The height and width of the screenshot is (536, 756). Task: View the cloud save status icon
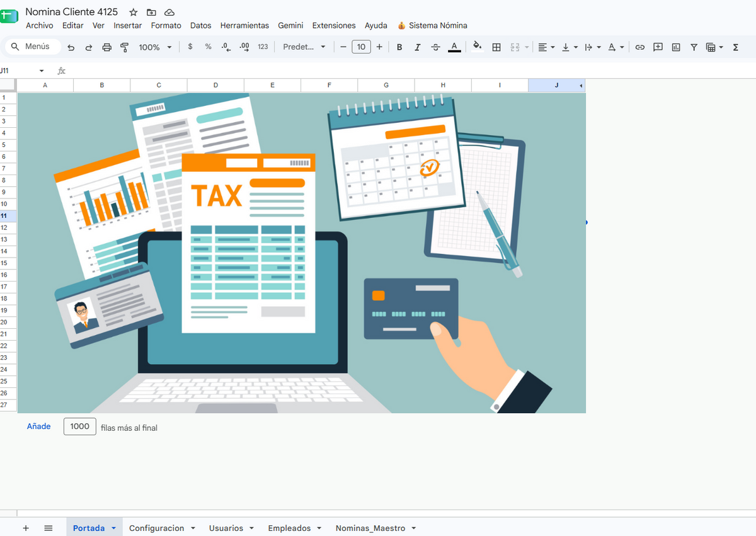tap(169, 13)
